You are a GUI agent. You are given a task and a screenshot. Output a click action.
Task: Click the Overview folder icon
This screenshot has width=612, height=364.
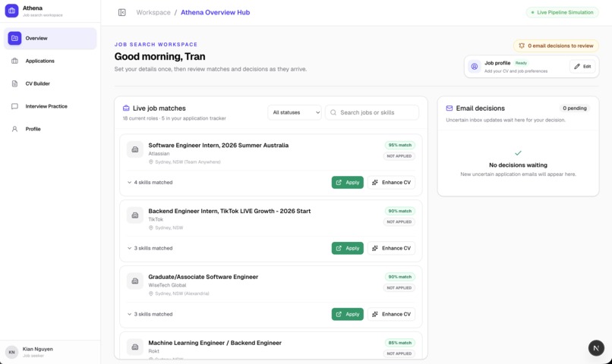tap(15, 38)
